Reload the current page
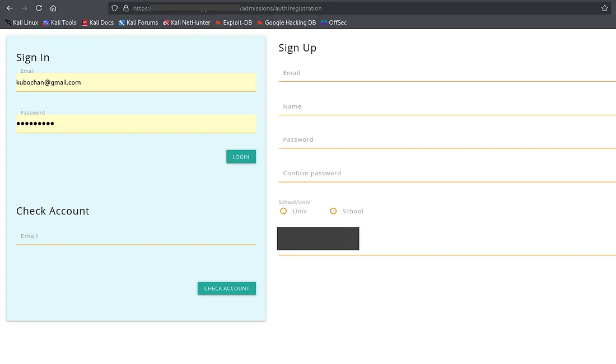Viewport: 616px width, 364px height. pos(39,8)
